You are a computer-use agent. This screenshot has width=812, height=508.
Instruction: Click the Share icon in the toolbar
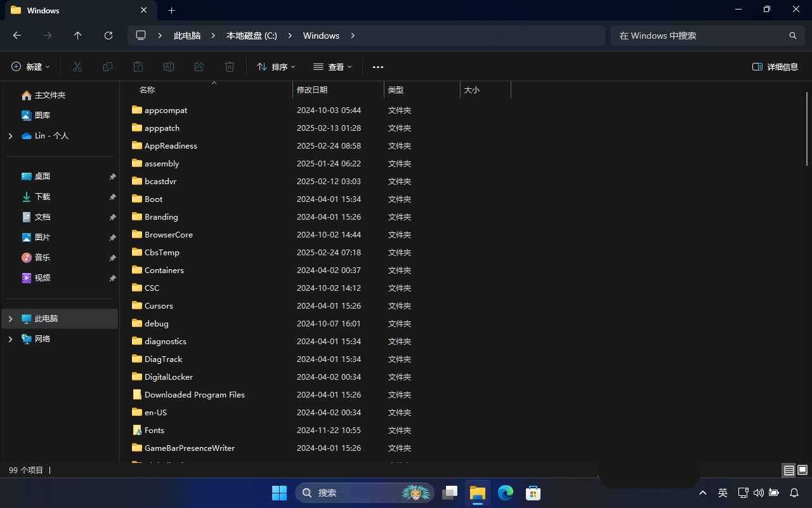199,67
